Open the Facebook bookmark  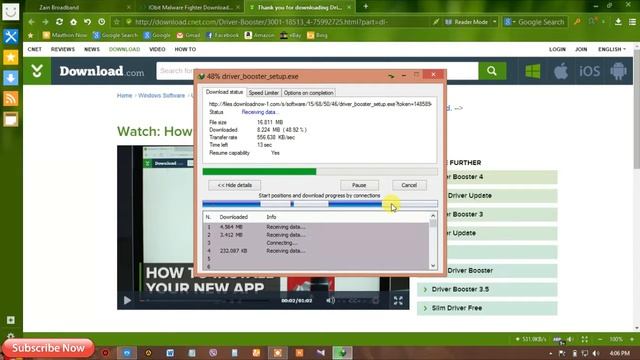(223, 36)
